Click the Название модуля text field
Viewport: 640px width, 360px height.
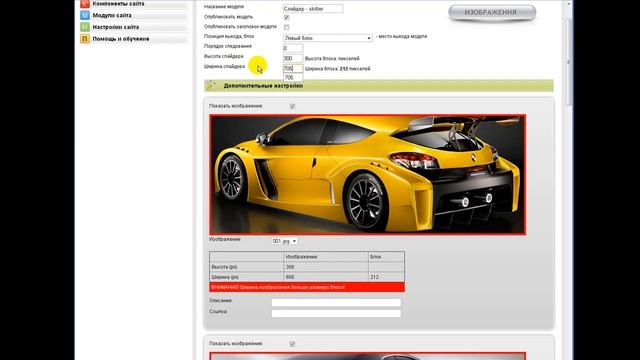[313, 8]
